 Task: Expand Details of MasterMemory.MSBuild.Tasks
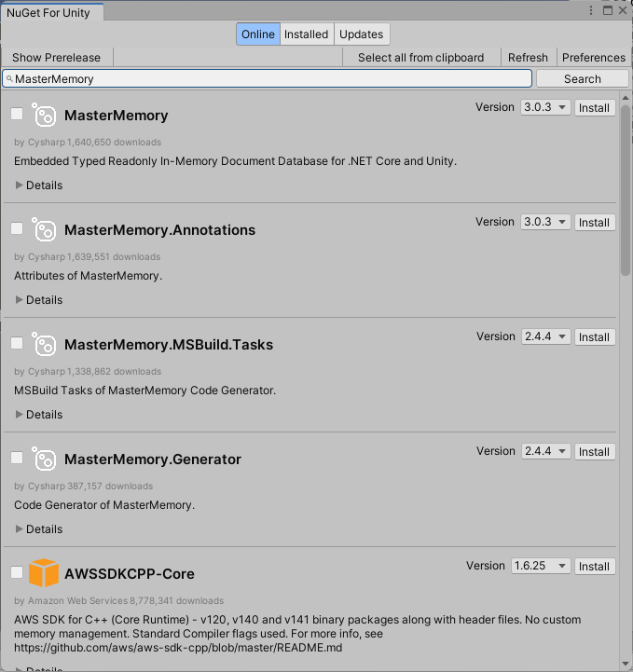(x=39, y=415)
